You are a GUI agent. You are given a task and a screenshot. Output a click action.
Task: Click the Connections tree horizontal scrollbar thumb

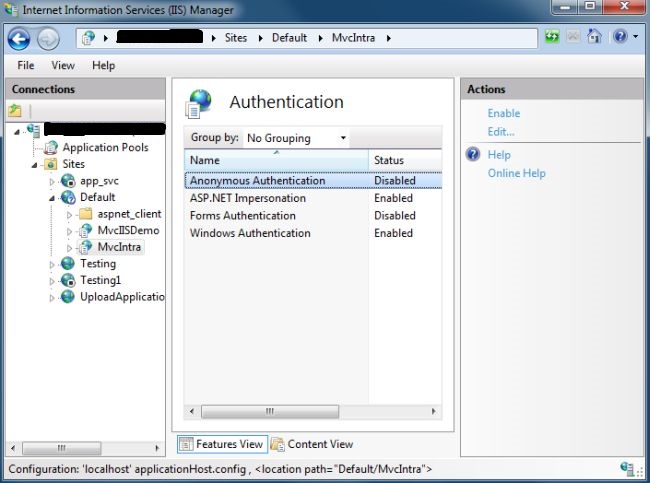click(x=61, y=448)
